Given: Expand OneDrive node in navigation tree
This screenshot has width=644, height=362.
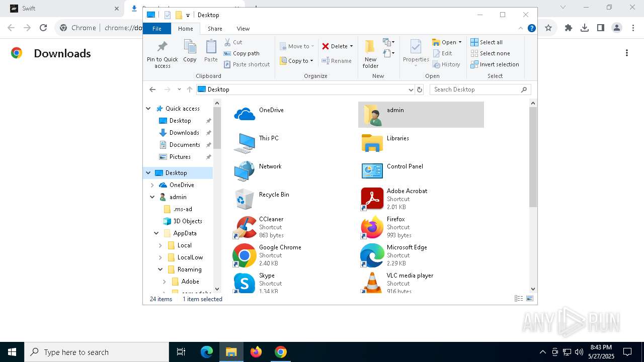Looking at the screenshot, I should click(152, 185).
